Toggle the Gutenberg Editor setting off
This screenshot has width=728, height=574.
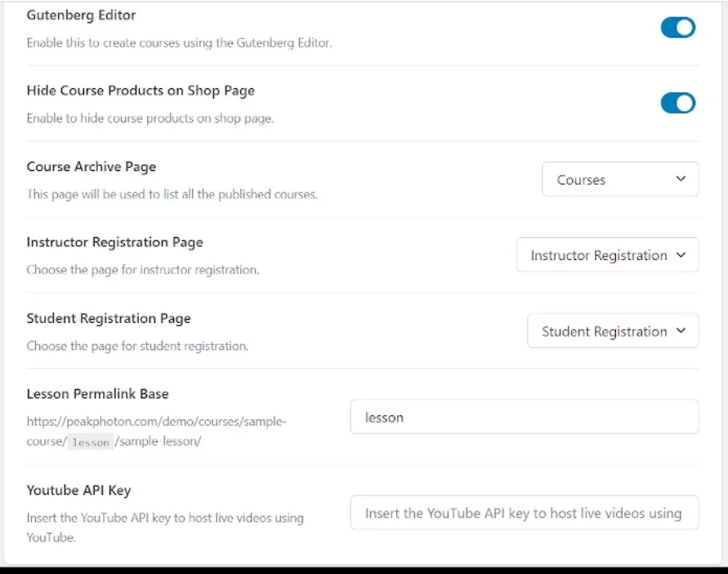pos(677,27)
